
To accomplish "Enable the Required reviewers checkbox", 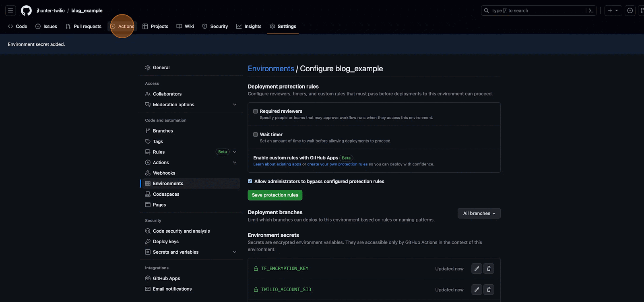I will (256, 111).
